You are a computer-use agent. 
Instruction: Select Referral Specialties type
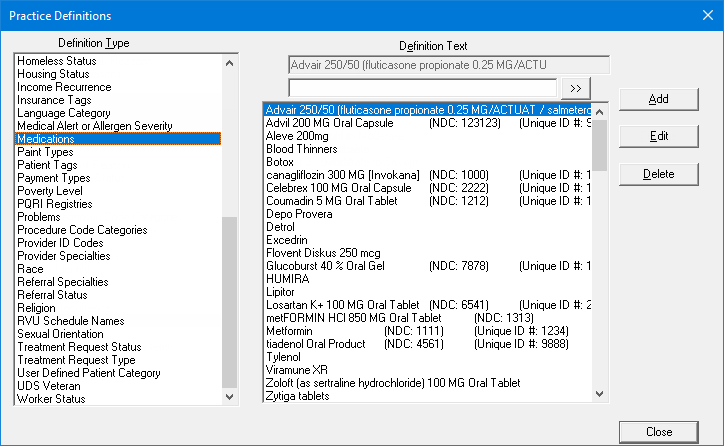(x=118, y=282)
